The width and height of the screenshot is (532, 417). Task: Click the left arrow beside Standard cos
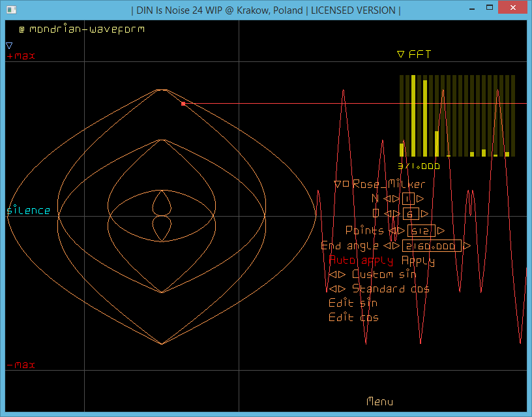pos(332,289)
